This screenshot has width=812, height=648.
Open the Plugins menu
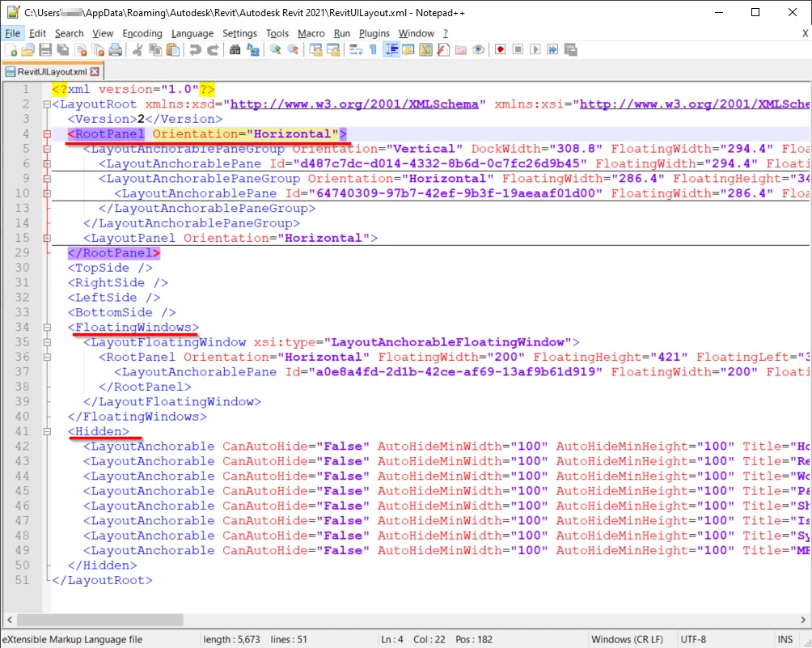tap(374, 33)
